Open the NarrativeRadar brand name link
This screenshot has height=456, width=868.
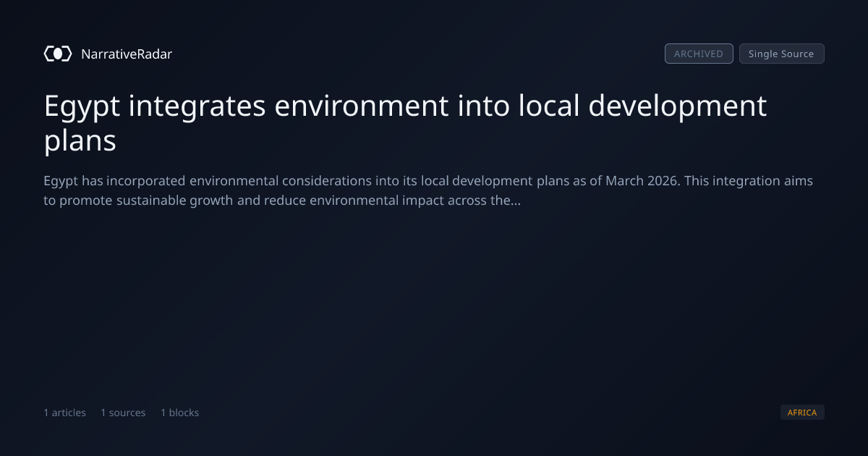tap(127, 54)
